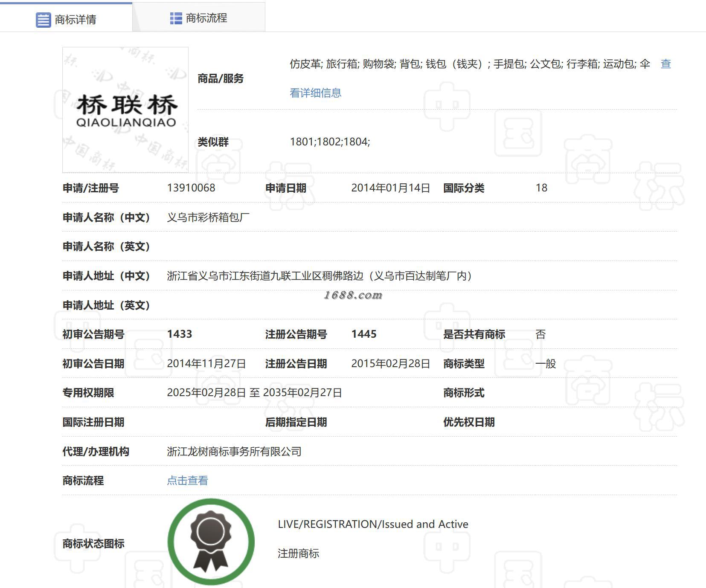
Task: Select preliminary announcement number 1433
Action: [x=180, y=334]
